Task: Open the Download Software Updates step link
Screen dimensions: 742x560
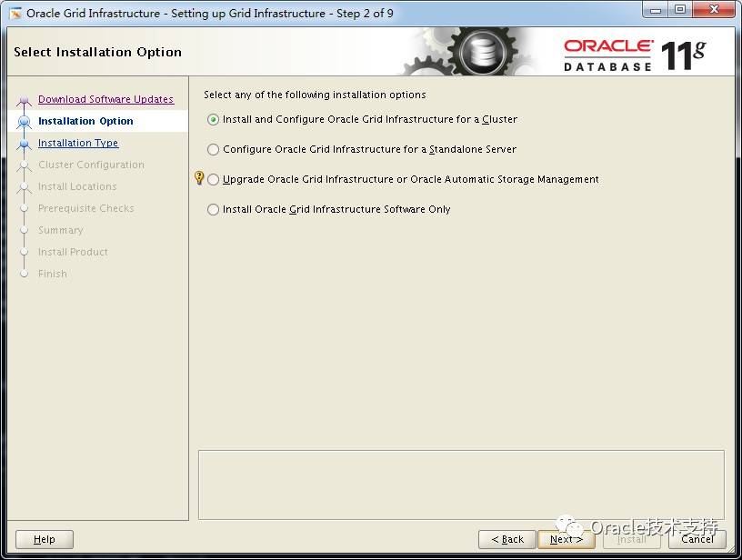Action: (106, 99)
